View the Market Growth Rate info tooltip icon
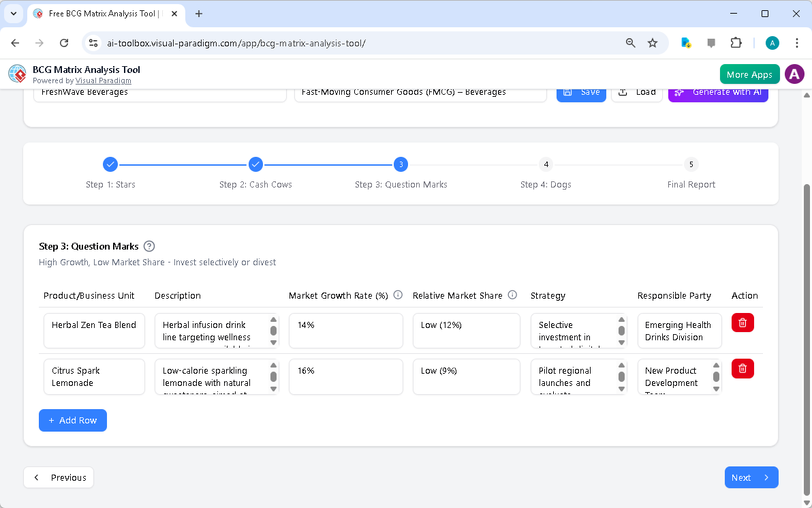The width and height of the screenshot is (812, 508). coord(398,295)
